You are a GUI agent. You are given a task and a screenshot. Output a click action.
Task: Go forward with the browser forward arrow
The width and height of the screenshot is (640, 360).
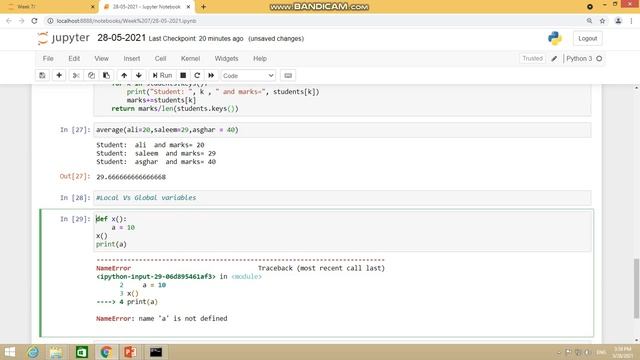pos(22,21)
